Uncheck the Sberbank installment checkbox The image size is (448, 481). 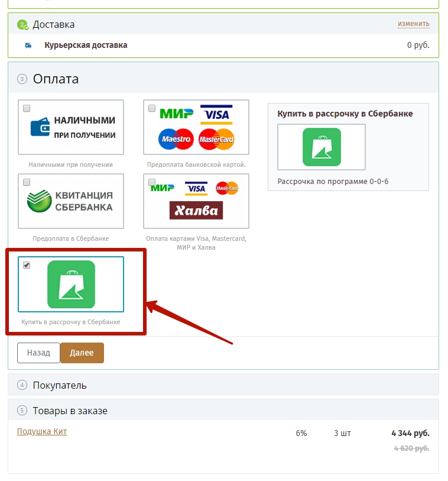pyautogui.click(x=27, y=265)
